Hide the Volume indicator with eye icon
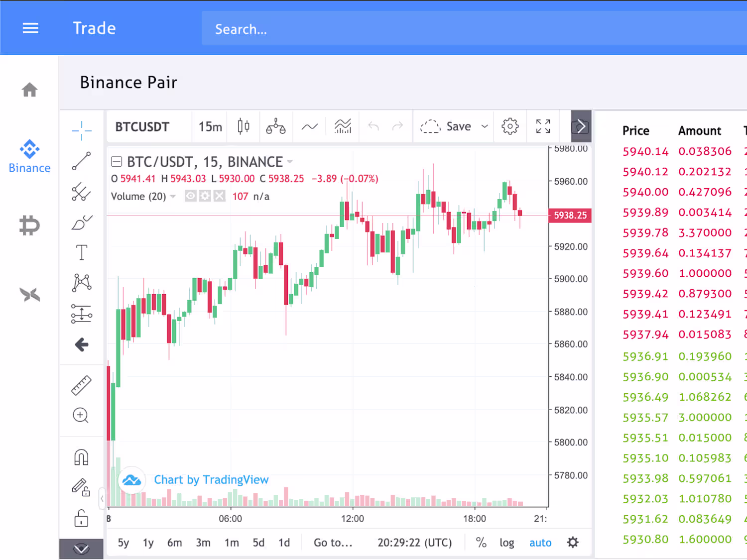The height and width of the screenshot is (560, 747). click(190, 196)
